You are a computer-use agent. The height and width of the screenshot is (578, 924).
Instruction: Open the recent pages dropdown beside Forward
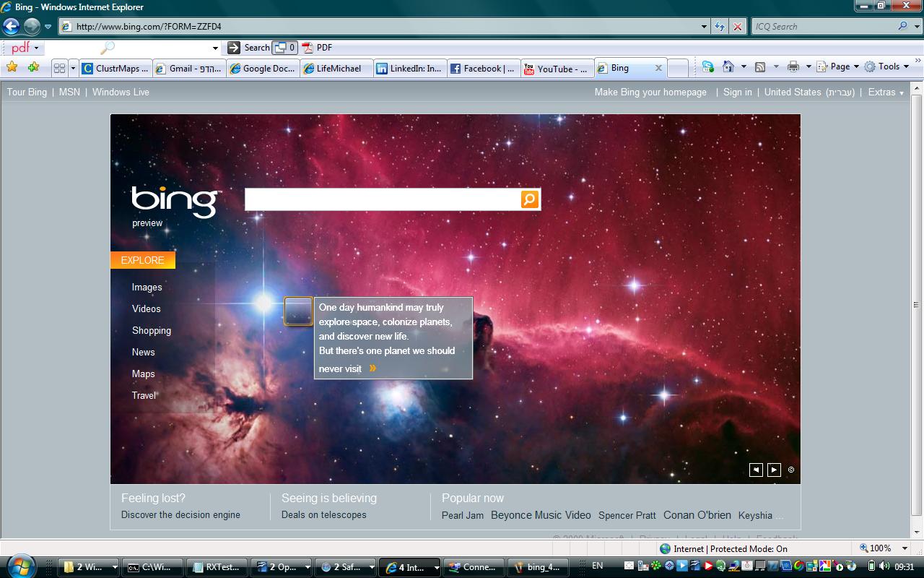(x=48, y=27)
